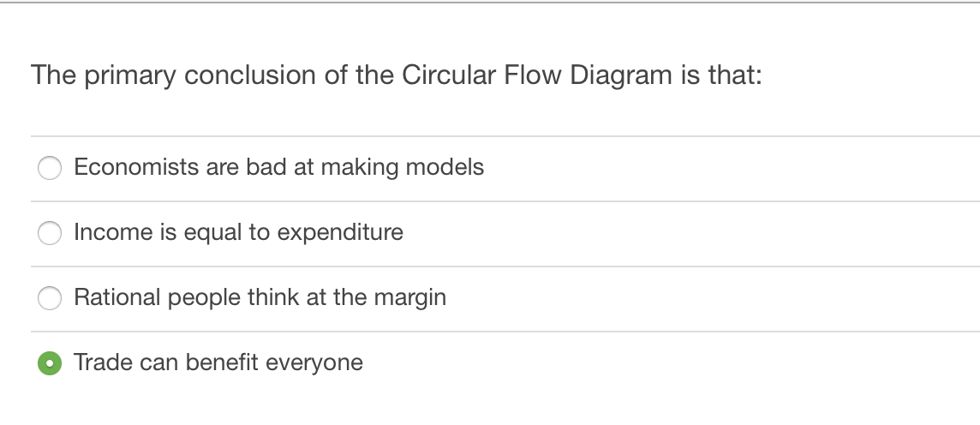Select the 'Economists are bad at making models' radio button

(50, 167)
